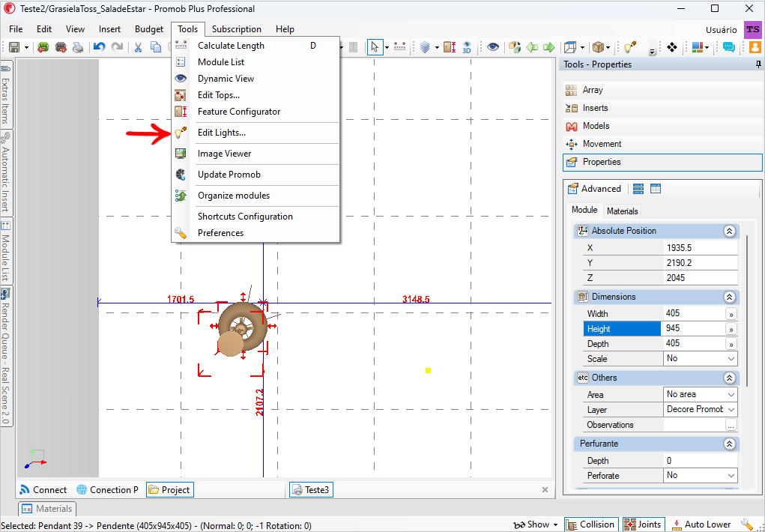
Task: Choose Module List in Tools menu
Action: coord(255,62)
